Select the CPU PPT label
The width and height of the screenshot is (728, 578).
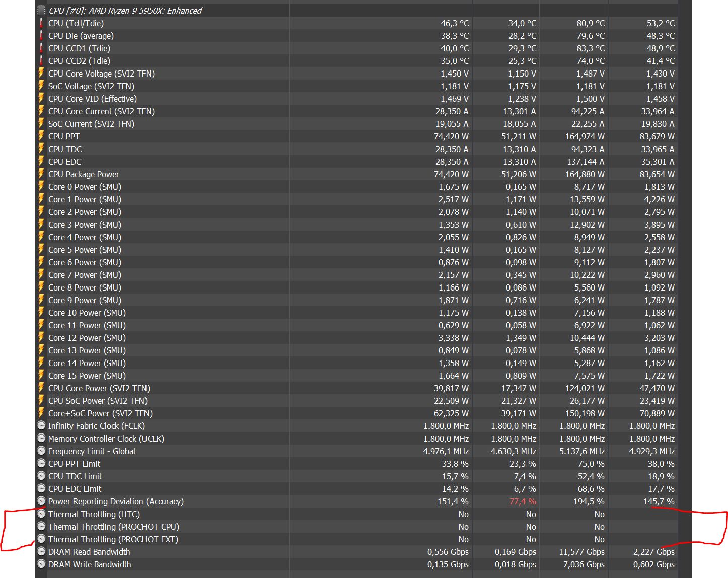click(64, 136)
